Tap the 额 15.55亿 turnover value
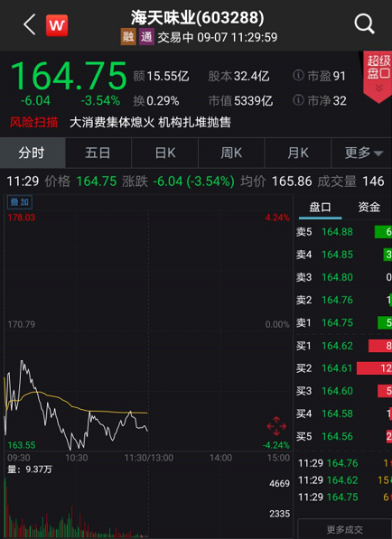The height and width of the screenshot is (539, 392). (162, 76)
